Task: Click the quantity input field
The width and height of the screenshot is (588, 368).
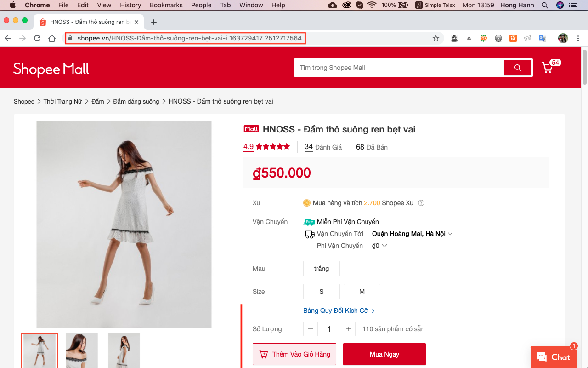Action: coord(329,329)
